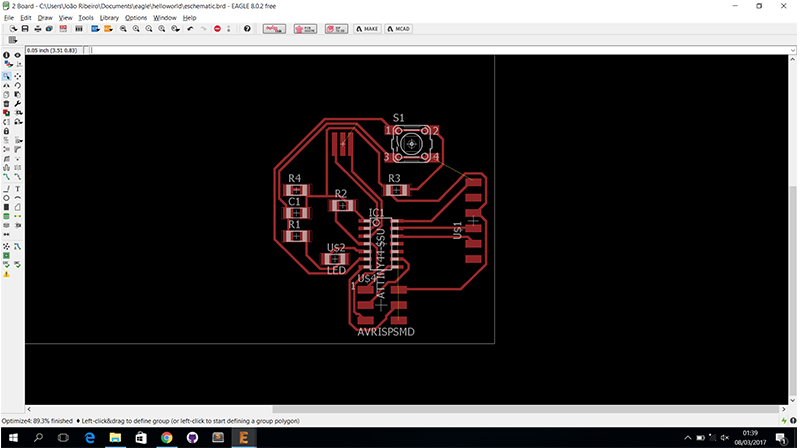This screenshot has width=800, height=448.
Task: Click the red Stop command icon
Action: [x=217, y=29]
